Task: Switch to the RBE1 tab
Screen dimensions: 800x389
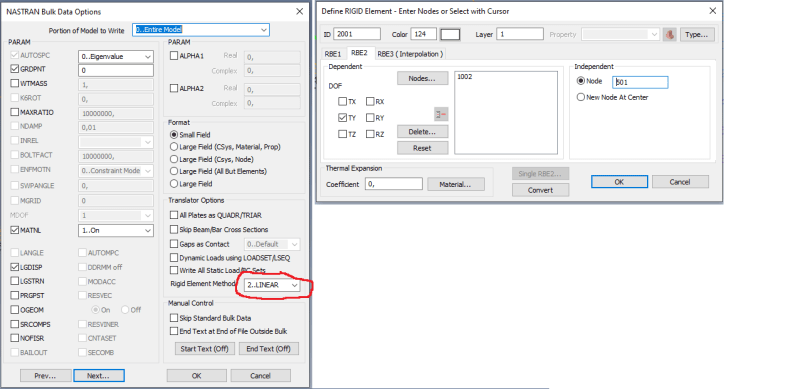Action: (333, 54)
